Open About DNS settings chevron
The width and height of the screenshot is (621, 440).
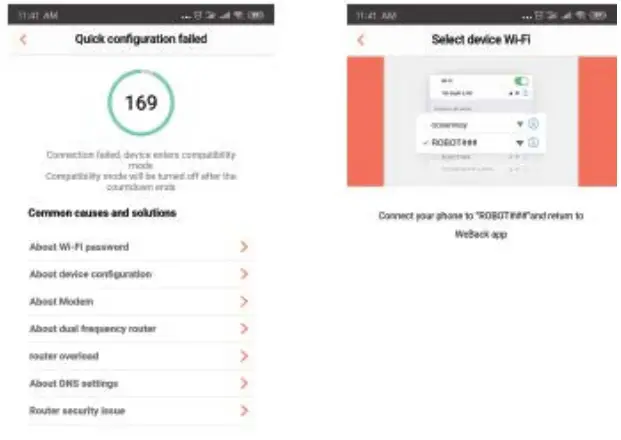click(244, 383)
